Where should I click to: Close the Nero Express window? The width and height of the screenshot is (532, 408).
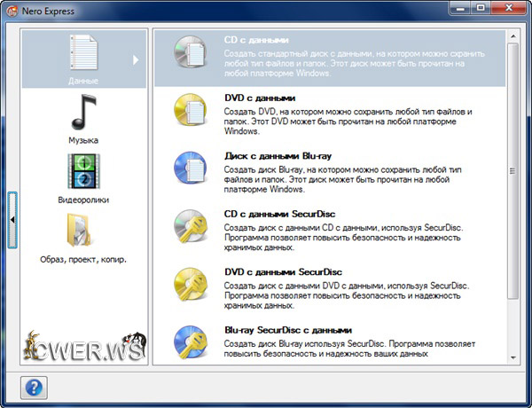pos(506,8)
